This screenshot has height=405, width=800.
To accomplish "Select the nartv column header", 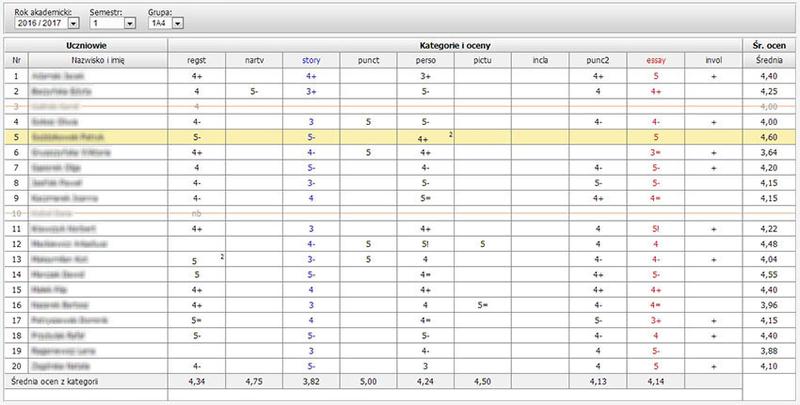I will (x=254, y=61).
